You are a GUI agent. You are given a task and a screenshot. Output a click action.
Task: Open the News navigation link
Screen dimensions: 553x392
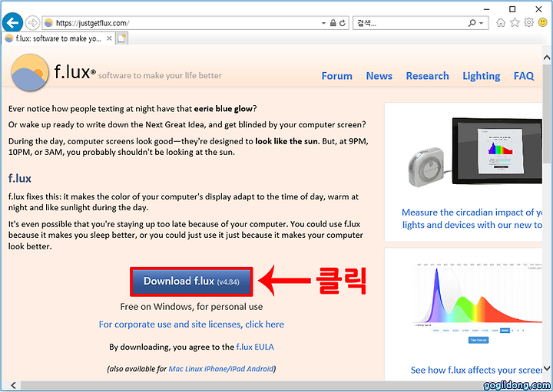(x=379, y=76)
